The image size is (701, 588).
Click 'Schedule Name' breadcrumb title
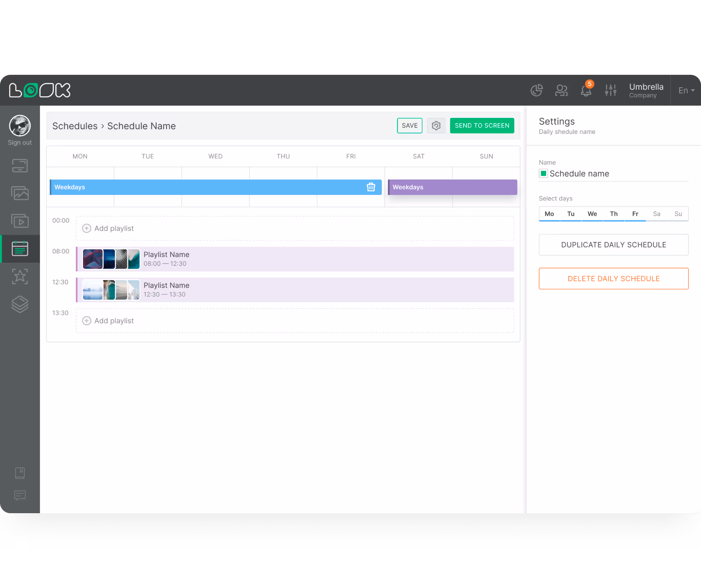[x=142, y=126]
